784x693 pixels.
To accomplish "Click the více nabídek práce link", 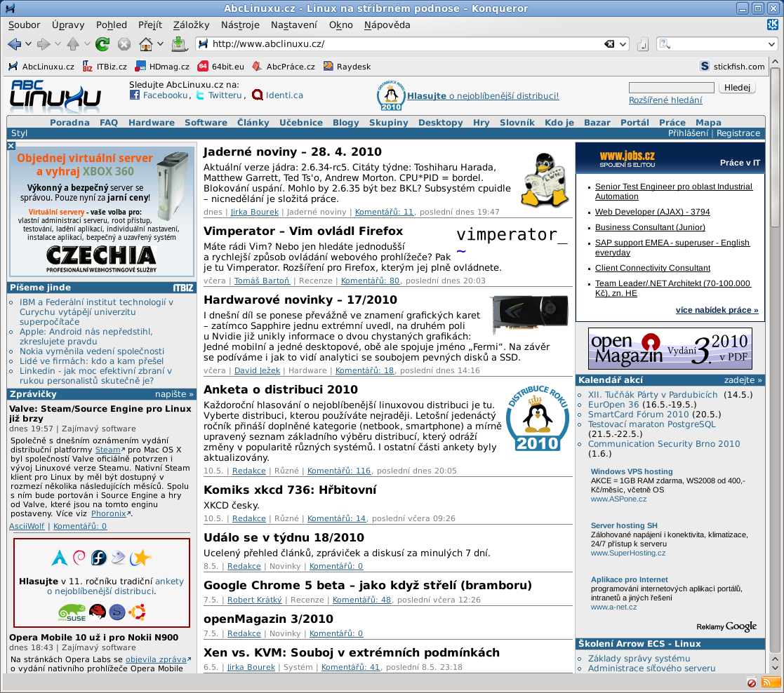I will click(717, 310).
